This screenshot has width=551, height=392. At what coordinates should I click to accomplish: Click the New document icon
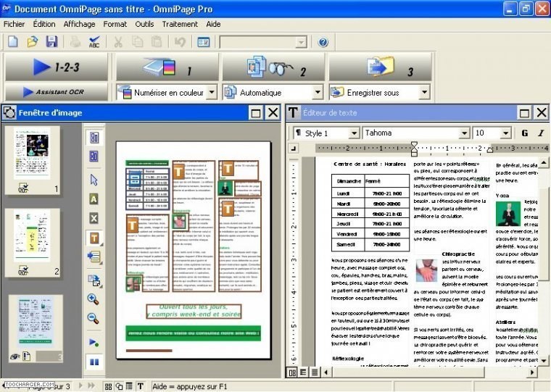click(x=13, y=42)
